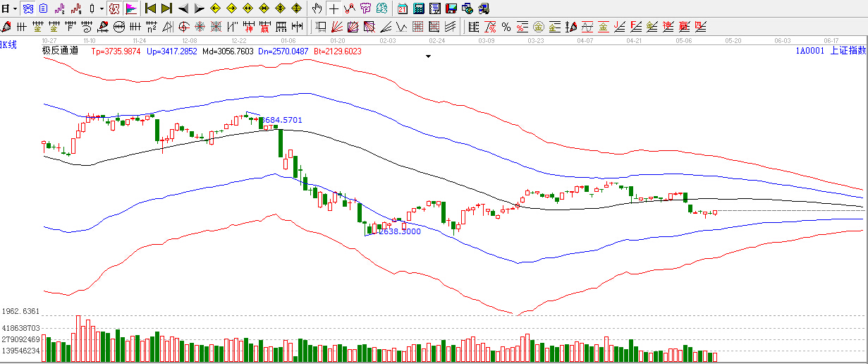Viewport: 868px width, 364px height.
Task: Click the hand pan tool icon
Action: pos(317,8)
